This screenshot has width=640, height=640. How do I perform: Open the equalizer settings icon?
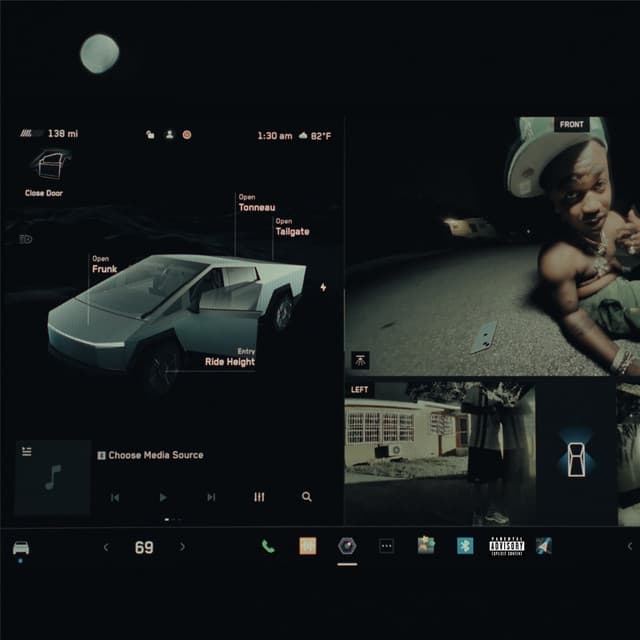click(x=259, y=497)
